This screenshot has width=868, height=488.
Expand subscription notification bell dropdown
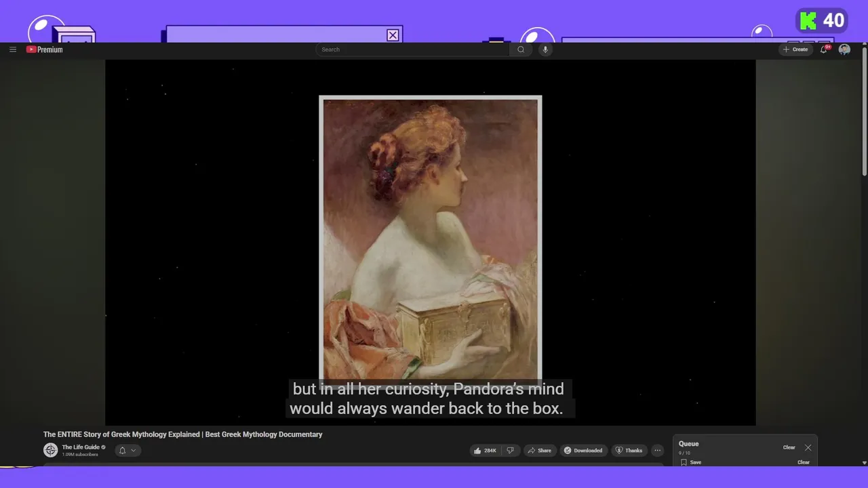click(x=127, y=450)
